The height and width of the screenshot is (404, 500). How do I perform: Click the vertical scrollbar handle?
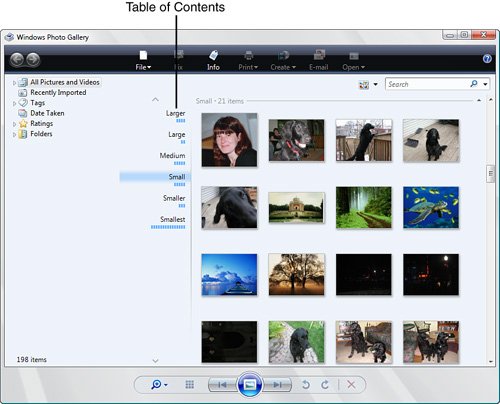(490, 174)
